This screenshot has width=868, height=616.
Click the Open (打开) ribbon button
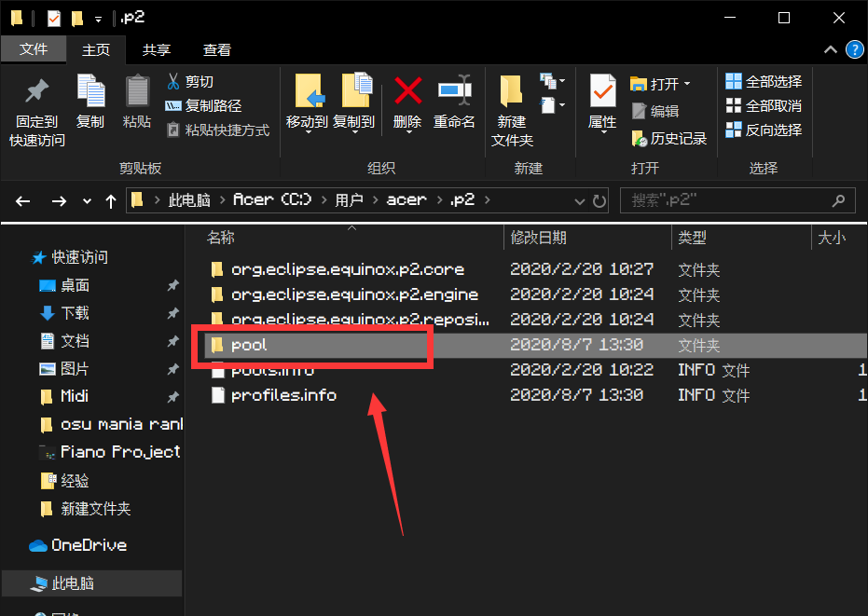click(654, 84)
